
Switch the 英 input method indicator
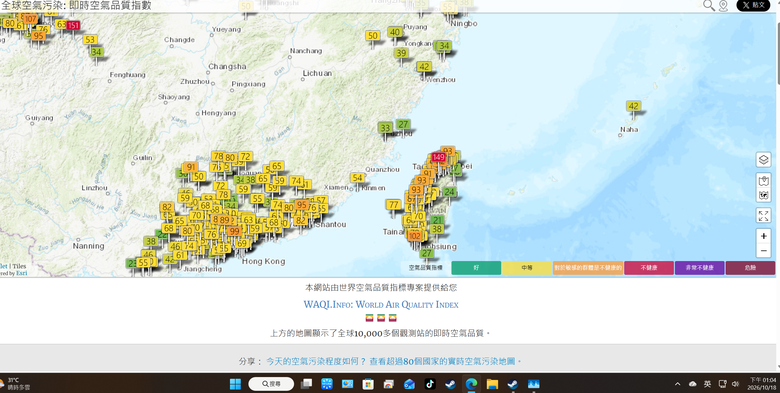pyautogui.click(x=707, y=384)
